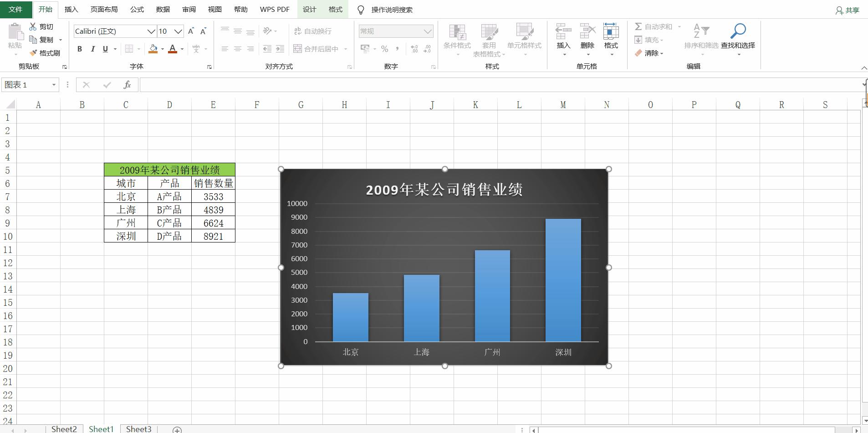This screenshot has width=868, height=433.
Task: Apply 合并后居中 merge and center
Action: [317, 48]
